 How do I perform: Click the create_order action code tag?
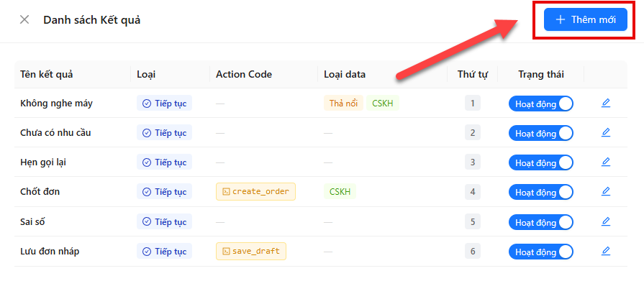tap(255, 191)
